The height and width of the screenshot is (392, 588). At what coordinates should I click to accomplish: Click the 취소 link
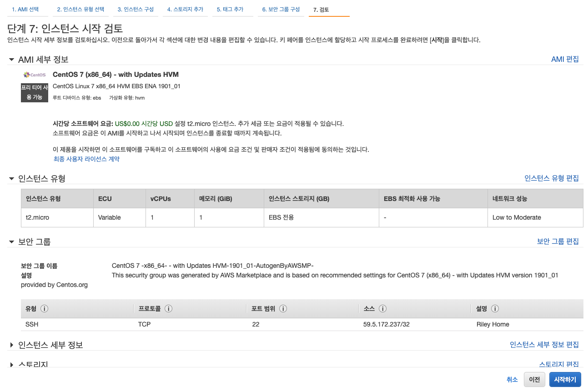pos(512,379)
